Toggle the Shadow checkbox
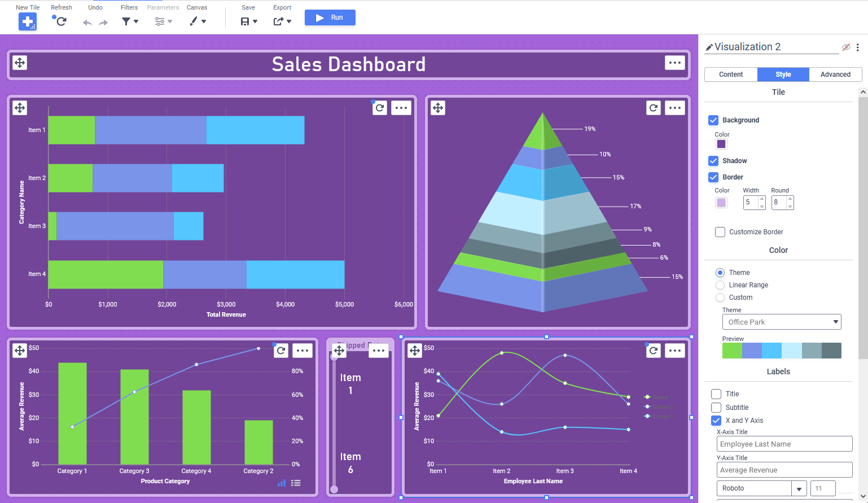Image resolution: width=868 pixels, height=503 pixels. coord(713,161)
